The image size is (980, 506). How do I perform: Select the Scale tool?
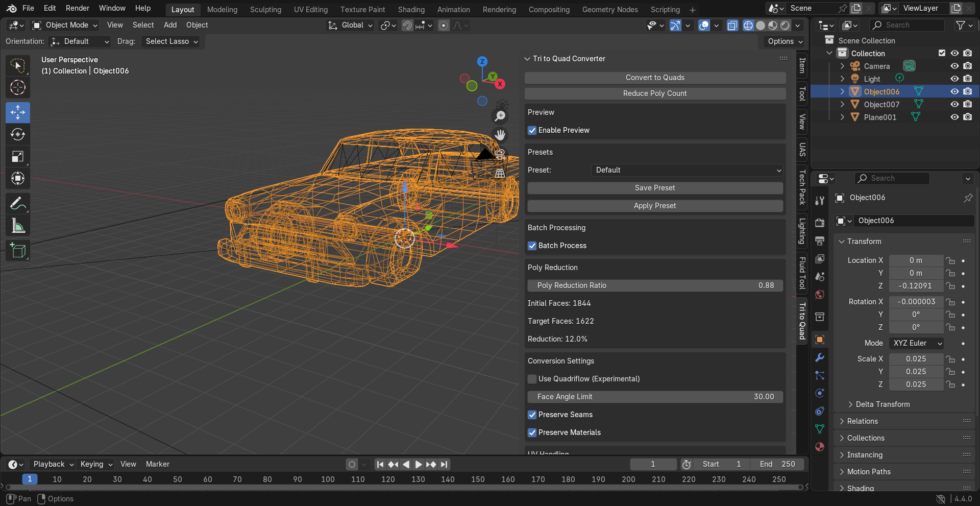tap(18, 157)
